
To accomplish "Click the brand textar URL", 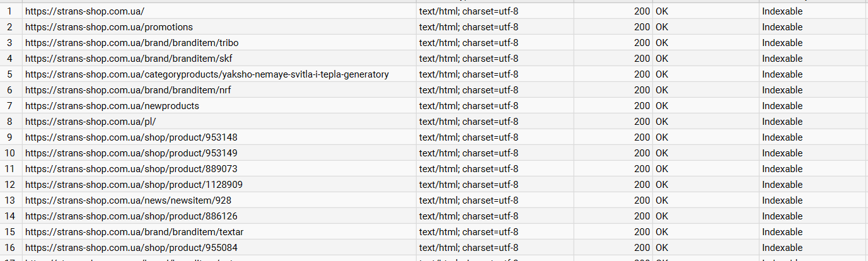I will click(134, 232).
